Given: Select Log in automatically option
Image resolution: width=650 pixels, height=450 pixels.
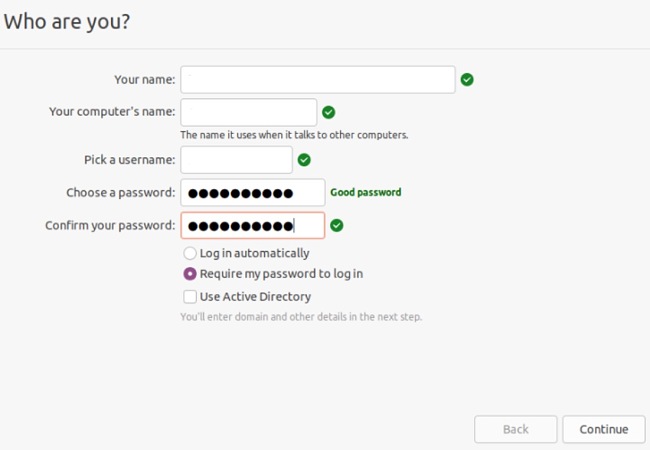Looking at the screenshot, I should point(190,253).
